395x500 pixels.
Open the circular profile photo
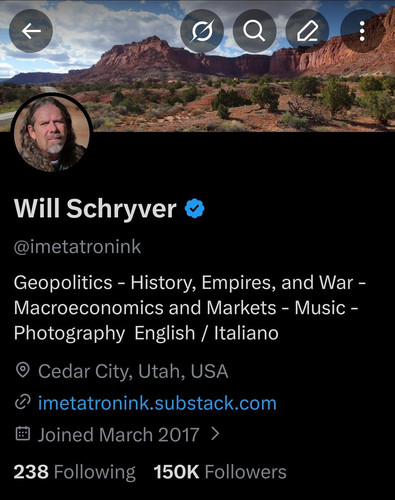(x=52, y=133)
